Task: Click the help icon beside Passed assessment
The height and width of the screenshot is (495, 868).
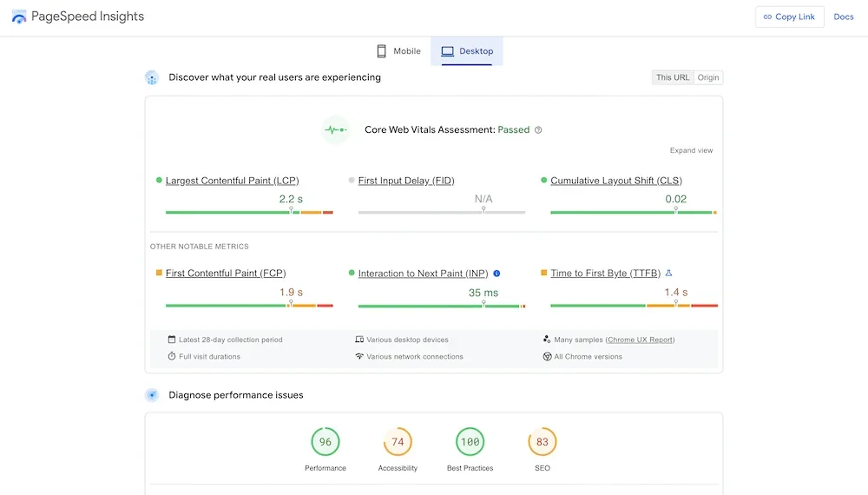Action: 538,130
